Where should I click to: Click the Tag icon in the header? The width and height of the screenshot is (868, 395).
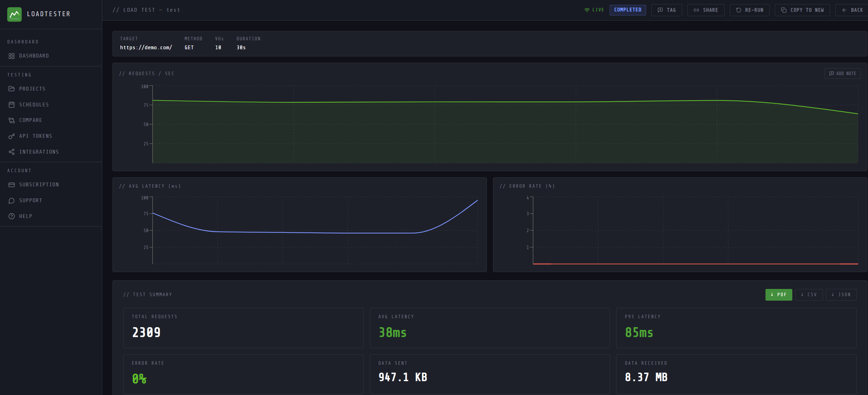tap(660, 10)
